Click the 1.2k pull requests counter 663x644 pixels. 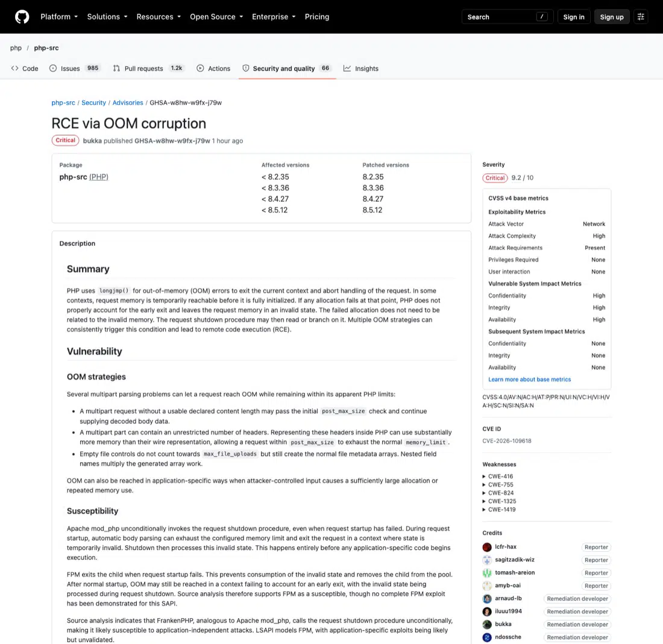pyautogui.click(x=177, y=68)
